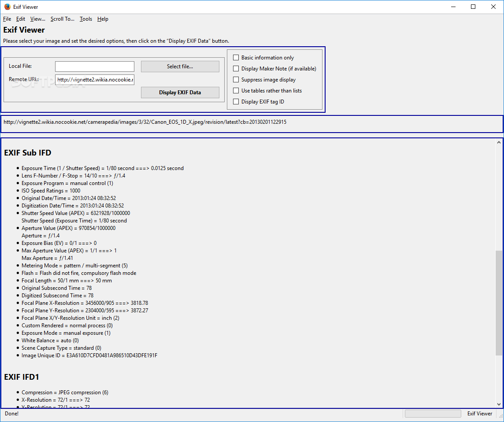The width and height of the screenshot is (504, 422).
Task: Maximize the Exif Viewer window
Action: [x=473, y=7]
